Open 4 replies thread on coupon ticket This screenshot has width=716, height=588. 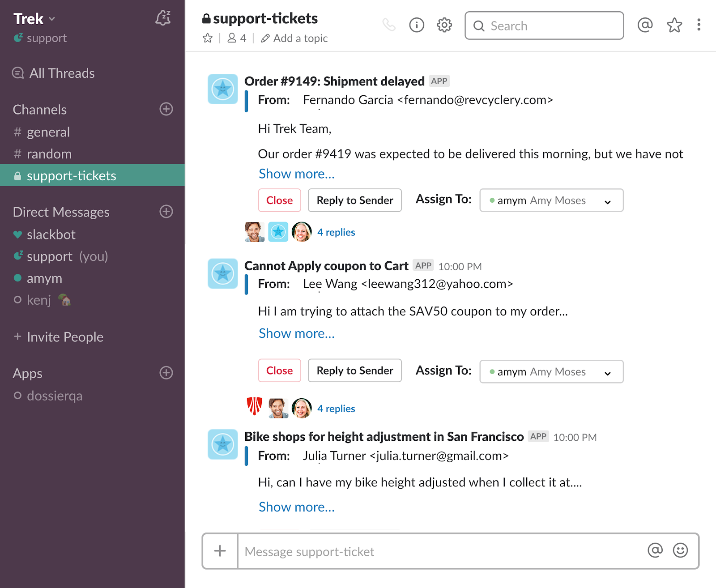(336, 409)
